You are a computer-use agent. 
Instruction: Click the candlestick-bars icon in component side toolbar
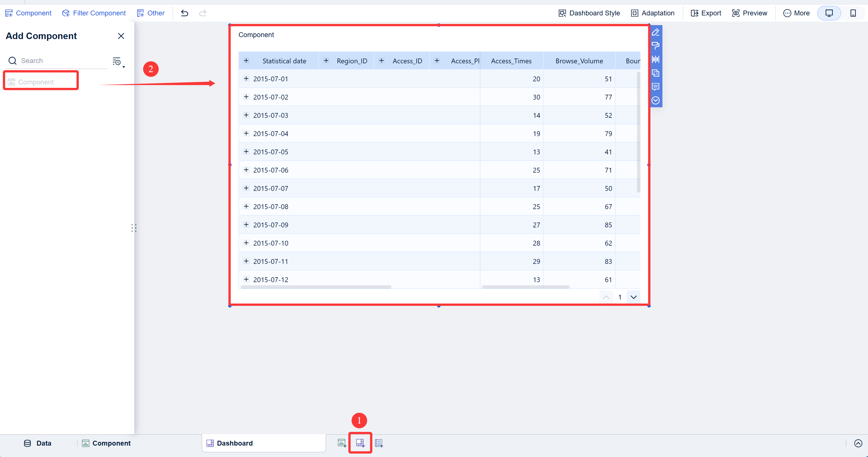point(655,60)
